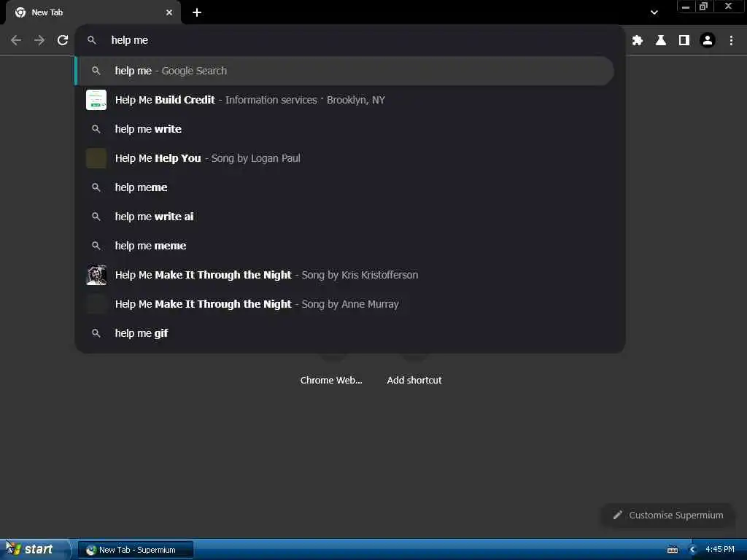747x560 pixels.
Task: Reload the page with the refresh icon
Action: click(x=63, y=41)
